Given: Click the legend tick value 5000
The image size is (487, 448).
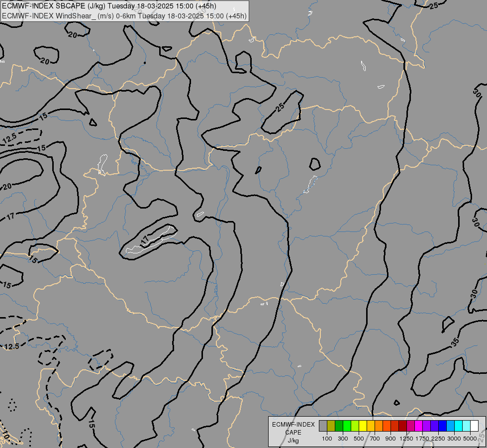Looking at the screenshot, I should [470, 439].
